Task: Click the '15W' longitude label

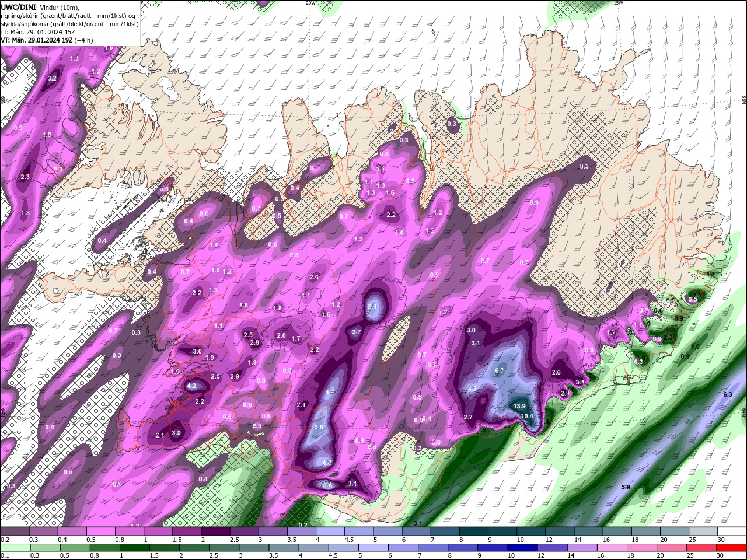Action: click(618, 3)
